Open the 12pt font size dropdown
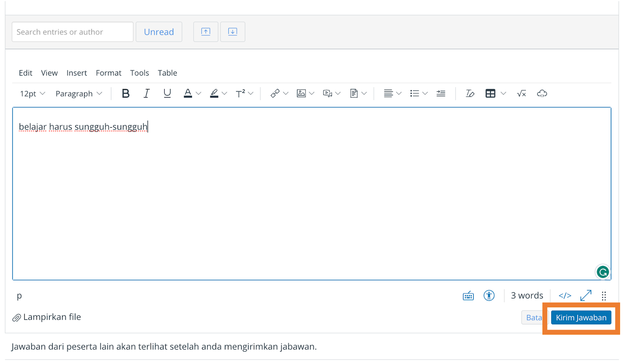This screenshot has width=627, height=364. pyautogui.click(x=33, y=94)
